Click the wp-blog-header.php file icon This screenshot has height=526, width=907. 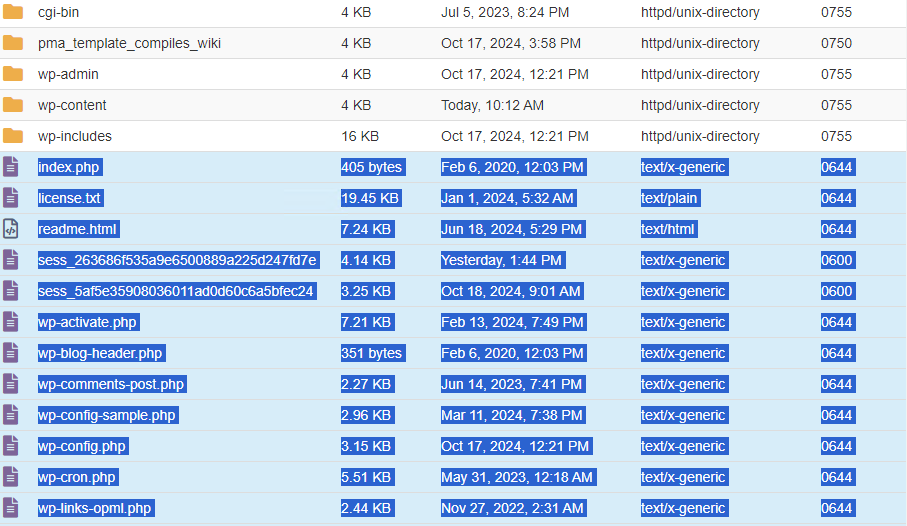coord(10,353)
